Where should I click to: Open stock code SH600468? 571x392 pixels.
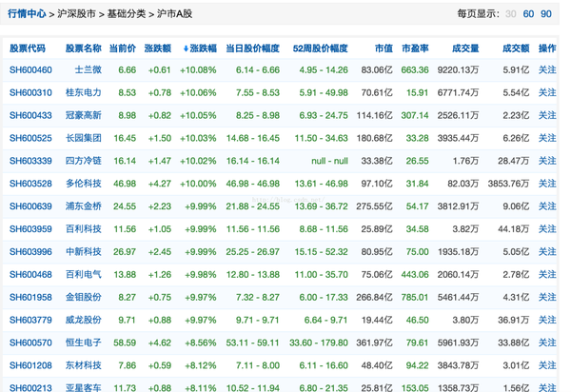(x=30, y=274)
